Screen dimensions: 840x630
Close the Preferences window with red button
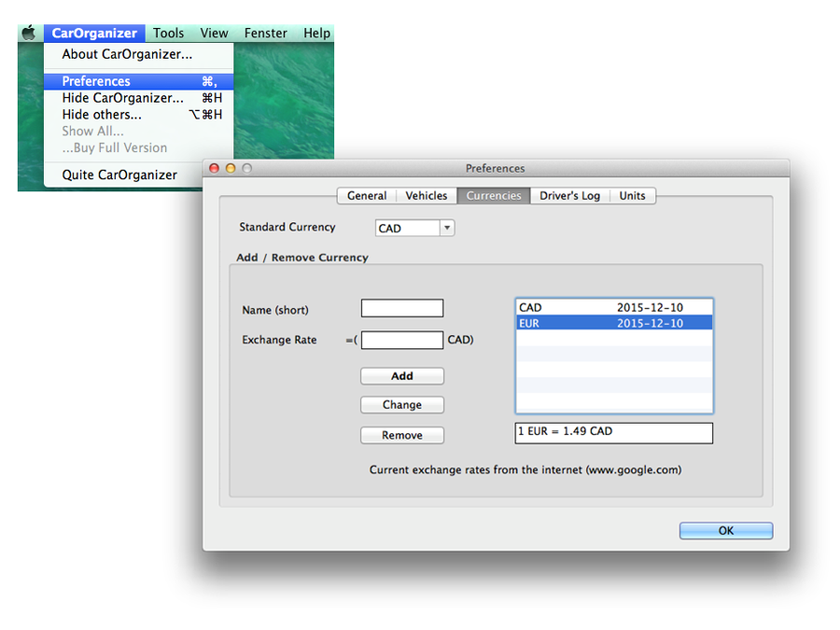[214, 168]
